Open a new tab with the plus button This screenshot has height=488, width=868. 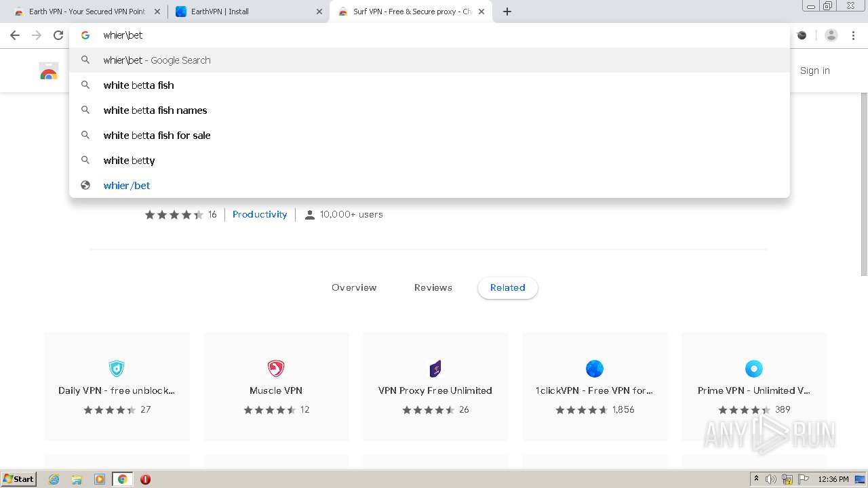507,12
